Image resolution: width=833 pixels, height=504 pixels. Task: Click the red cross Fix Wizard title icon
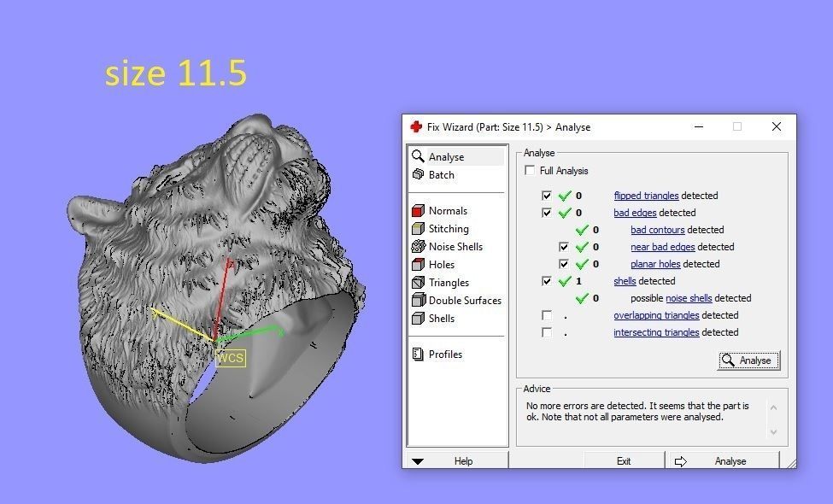point(416,127)
